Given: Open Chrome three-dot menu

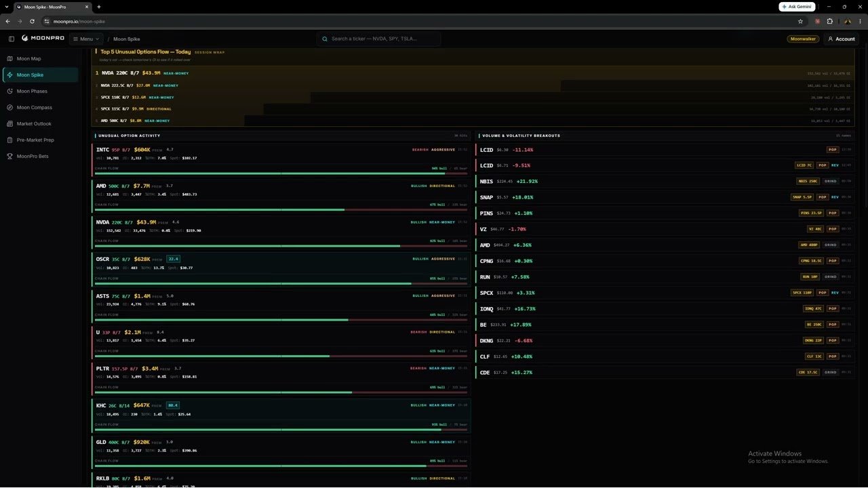Looking at the screenshot, I should click(861, 21).
